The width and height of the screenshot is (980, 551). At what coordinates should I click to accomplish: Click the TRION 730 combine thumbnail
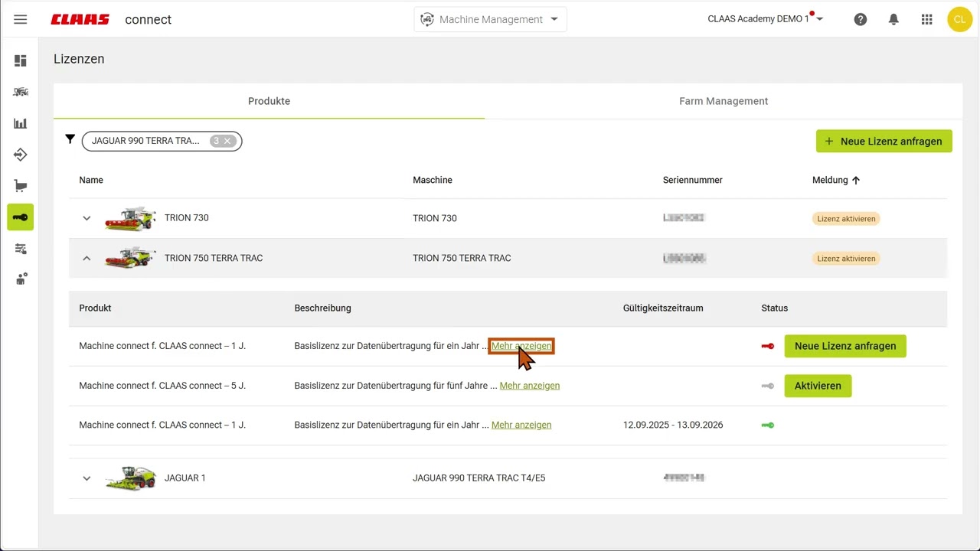[130, 218]
